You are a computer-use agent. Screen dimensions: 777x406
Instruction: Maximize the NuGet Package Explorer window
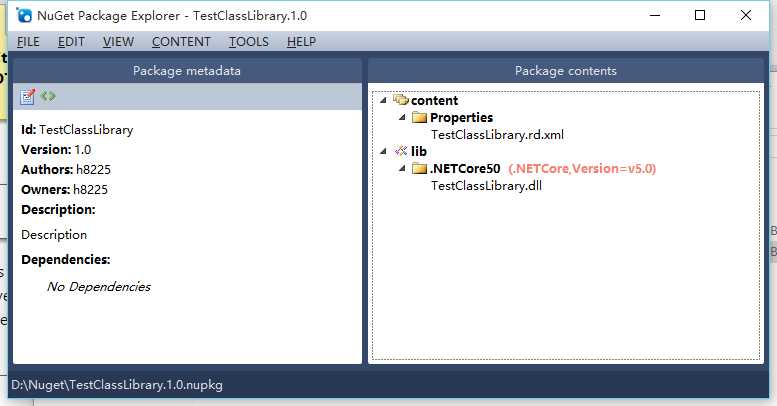(x=700, y=15)
